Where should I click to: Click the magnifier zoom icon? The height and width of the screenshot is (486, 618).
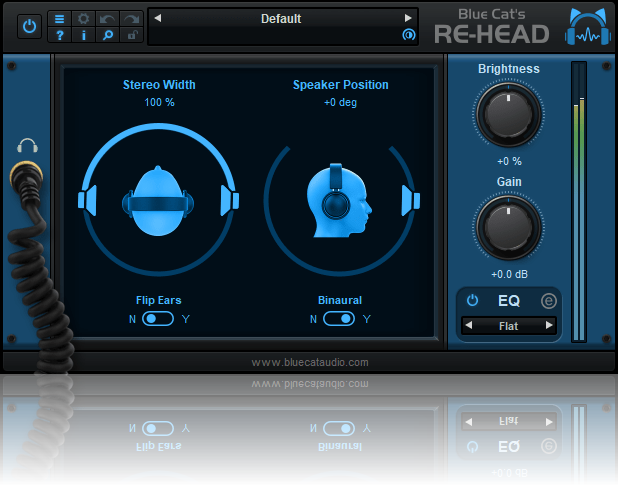click(107, 36)
